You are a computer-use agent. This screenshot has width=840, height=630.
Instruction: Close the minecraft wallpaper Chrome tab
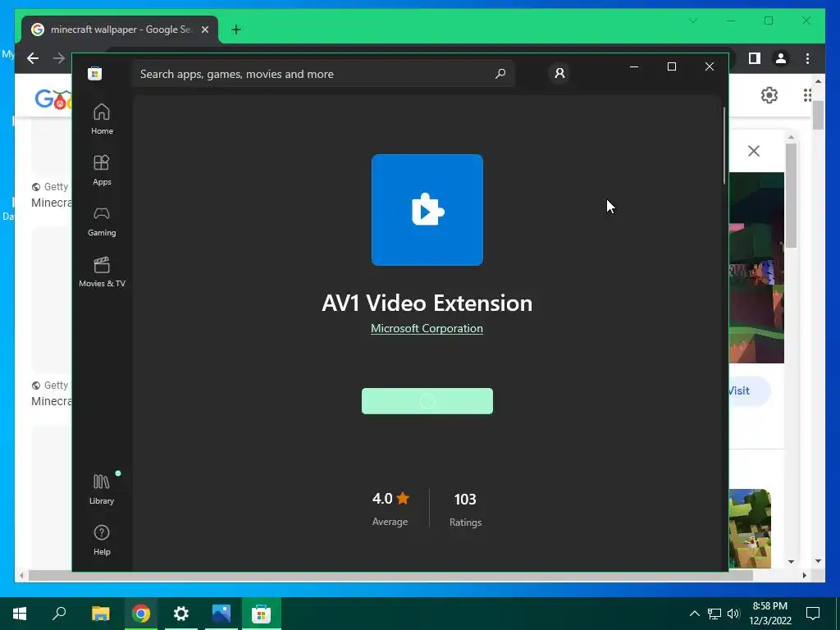pos(204,30)
